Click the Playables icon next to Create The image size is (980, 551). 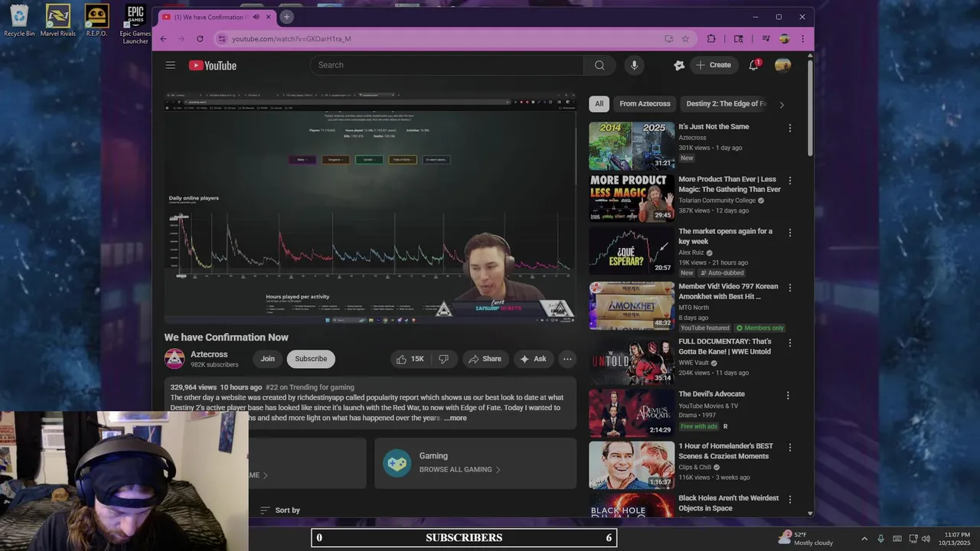pyautogui.click(x=679, y=65)
